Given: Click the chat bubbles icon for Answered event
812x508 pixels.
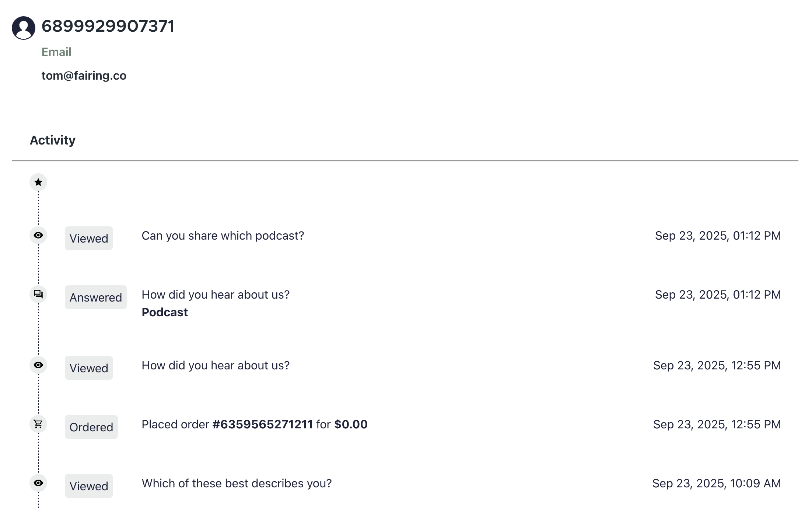Looking at the screenshot, I should pos(38,294).
